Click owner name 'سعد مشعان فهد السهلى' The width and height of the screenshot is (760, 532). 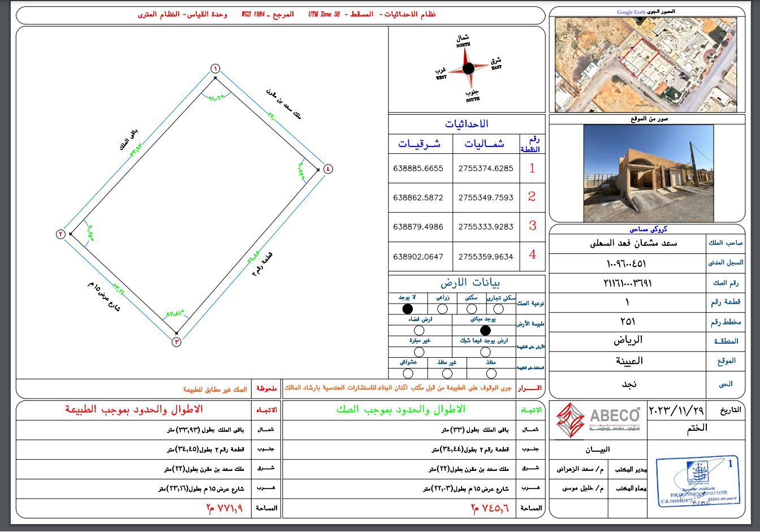tap(633, 243)
